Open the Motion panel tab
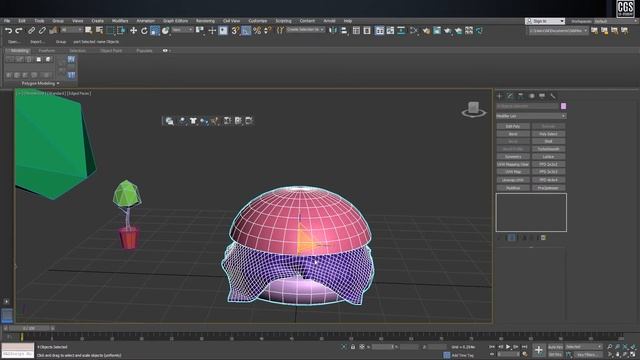This screenshot has width=640, height=360. pyautogui.click(x=531, y=96)
